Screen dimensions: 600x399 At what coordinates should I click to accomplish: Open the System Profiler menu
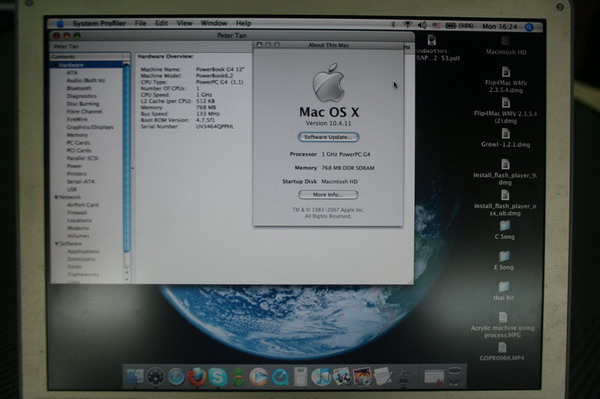[x=99, y=23]
